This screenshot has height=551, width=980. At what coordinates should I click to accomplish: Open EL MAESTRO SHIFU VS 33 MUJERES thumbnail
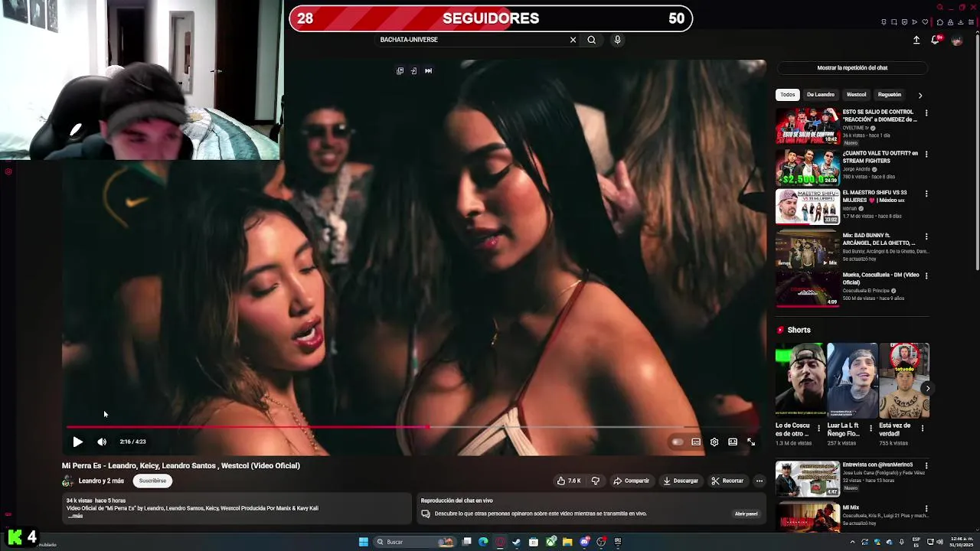(x=808, y=207)
